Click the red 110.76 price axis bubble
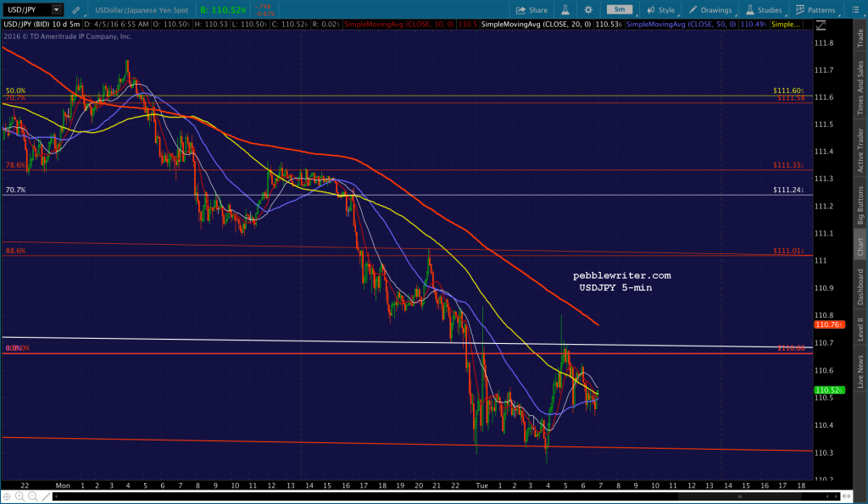The height and width of the screenshot is (504, 868). (x=829, y=324)
